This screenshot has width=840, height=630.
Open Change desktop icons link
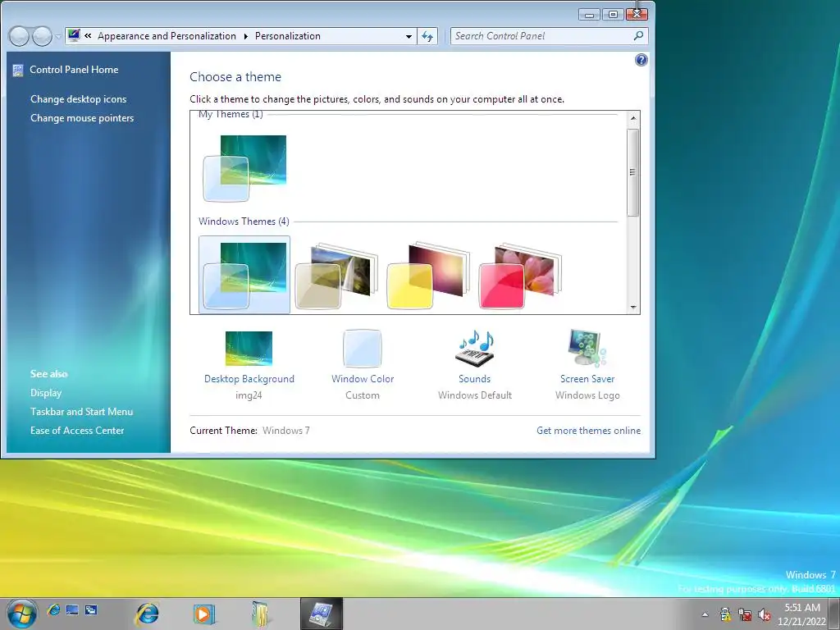78,99
